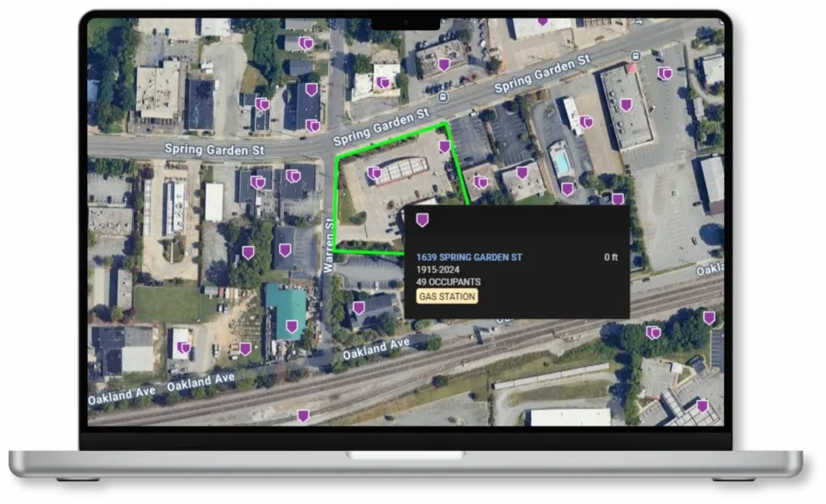
Task: Select marker at bottom-right corner of map
Action: [x=703, y=406]
